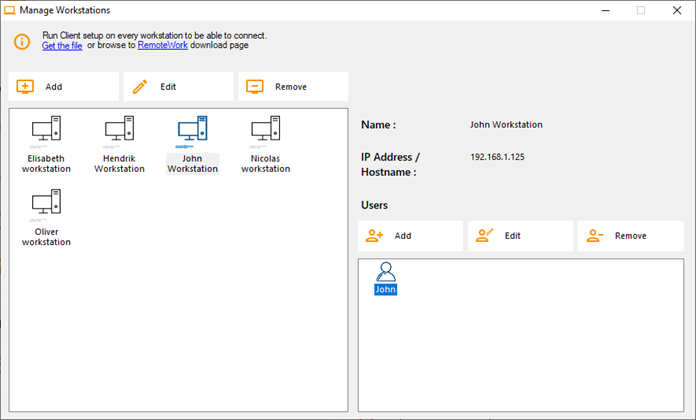The height and width of the screenshot is (420, 696).
Task: Open the "Get the file" link
Action: [x=62, y=46]
